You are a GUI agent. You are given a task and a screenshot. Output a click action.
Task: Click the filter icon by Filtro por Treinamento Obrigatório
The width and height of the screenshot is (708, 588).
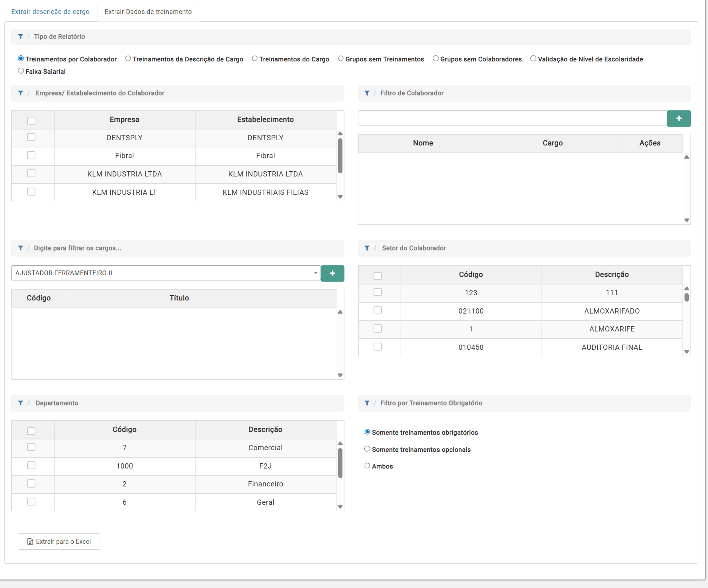tap(367, 403)
